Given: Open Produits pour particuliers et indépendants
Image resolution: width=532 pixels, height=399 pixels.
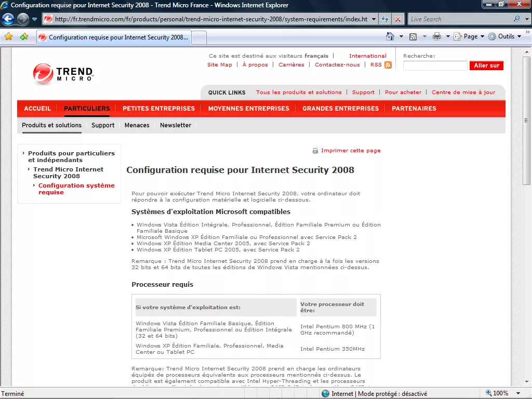Looking at the screenshot, I should point(71,156).
